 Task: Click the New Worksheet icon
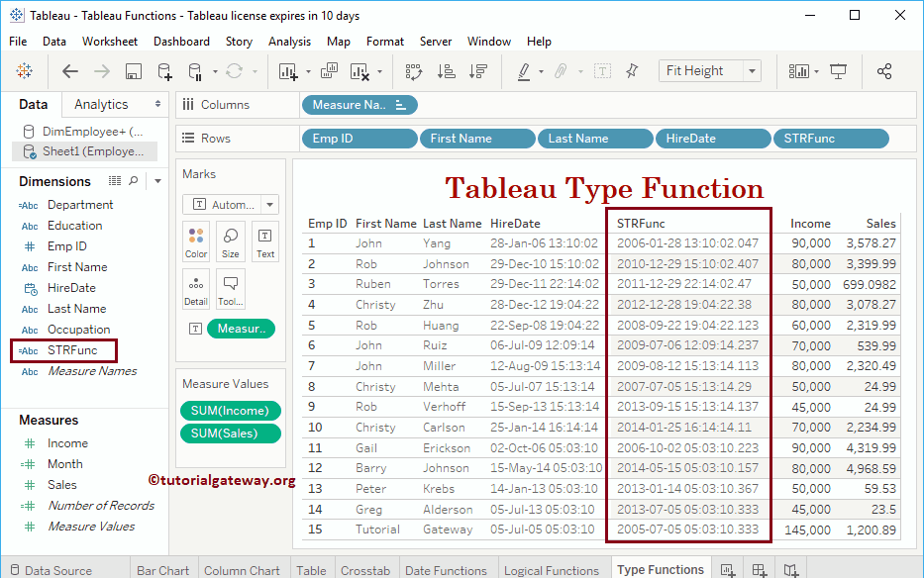(x=287, y=71)
